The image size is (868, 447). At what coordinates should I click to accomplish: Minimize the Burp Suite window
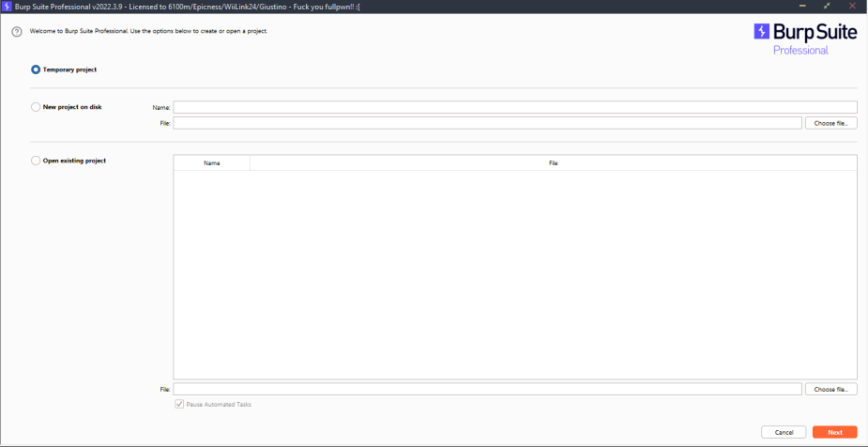click(801, 6)
